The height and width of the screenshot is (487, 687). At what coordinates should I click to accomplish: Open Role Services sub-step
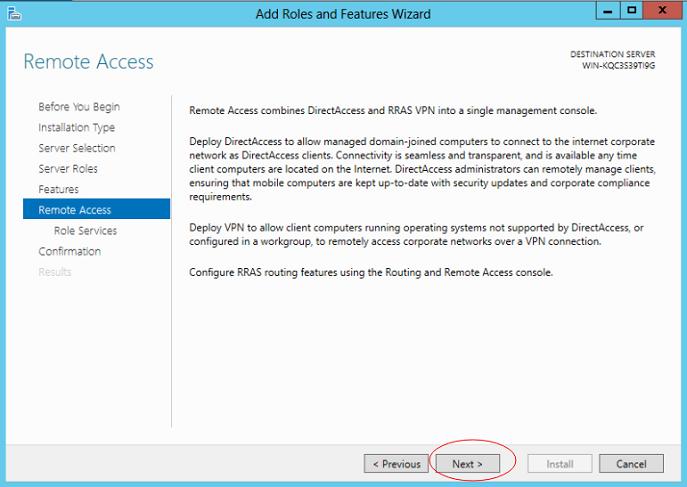[85, 231]
